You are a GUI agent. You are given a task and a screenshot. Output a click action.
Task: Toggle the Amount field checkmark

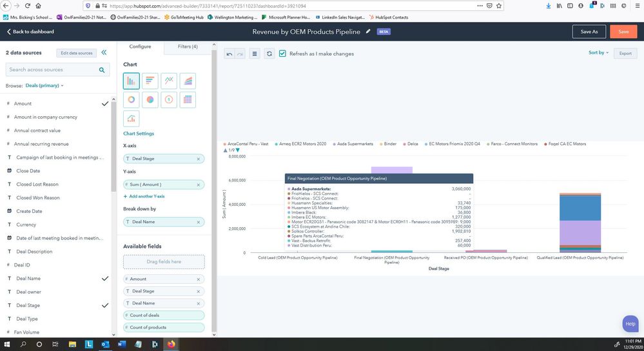(x=105, y=104)
